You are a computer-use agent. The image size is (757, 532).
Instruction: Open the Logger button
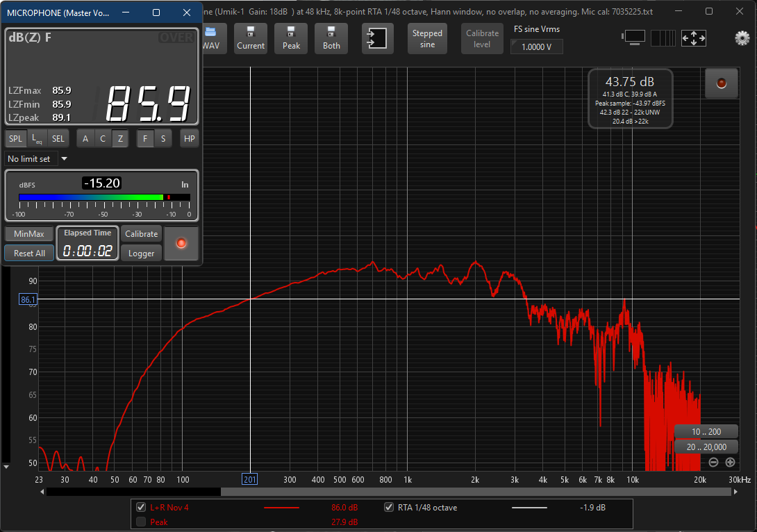(x=142, y=253)
